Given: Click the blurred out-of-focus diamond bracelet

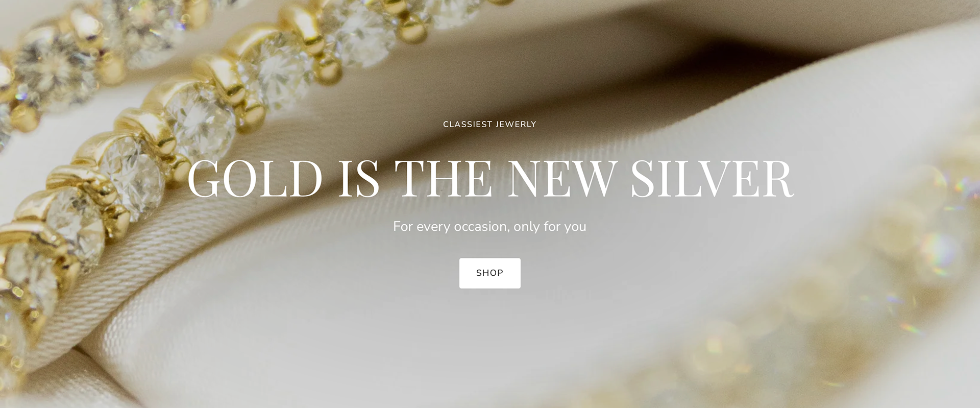Looking at the screenshot, I should click(x=817, y=286).
